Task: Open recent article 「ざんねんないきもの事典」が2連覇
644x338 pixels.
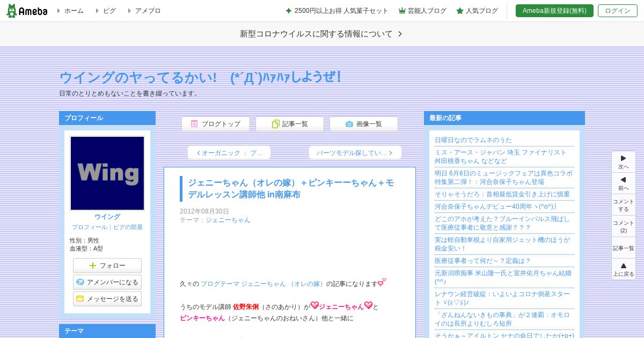Action: pos(502,319)
